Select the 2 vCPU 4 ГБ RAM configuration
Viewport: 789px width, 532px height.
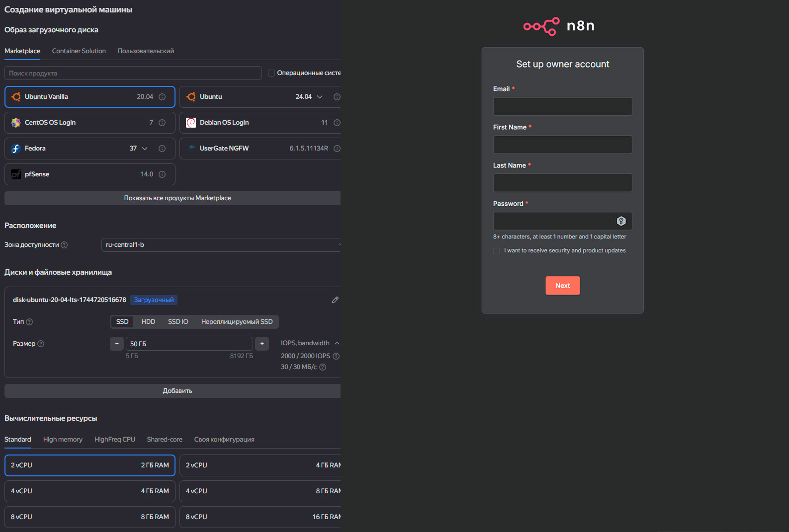pos(260,465)
